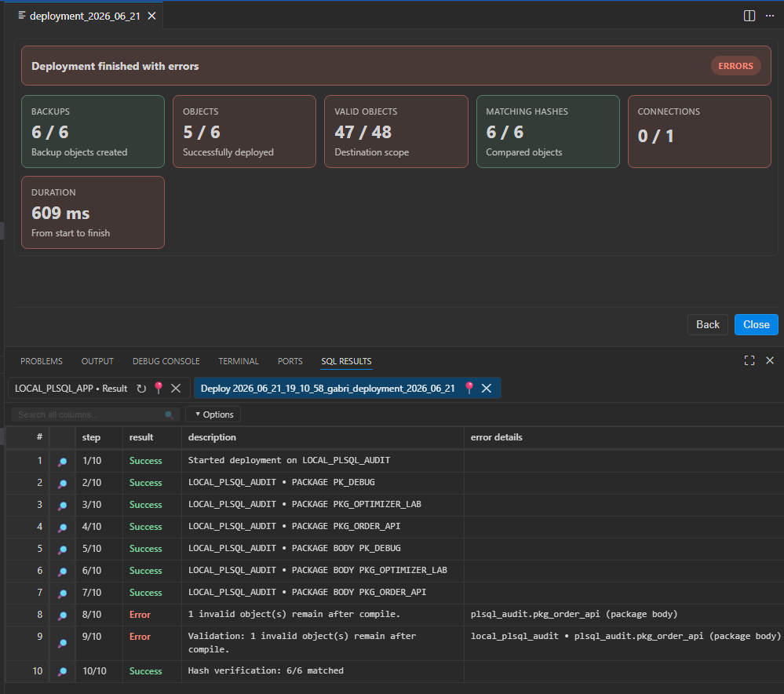
Task: Inspect row 9 with magnifier icon
Action: click(63, 643)
